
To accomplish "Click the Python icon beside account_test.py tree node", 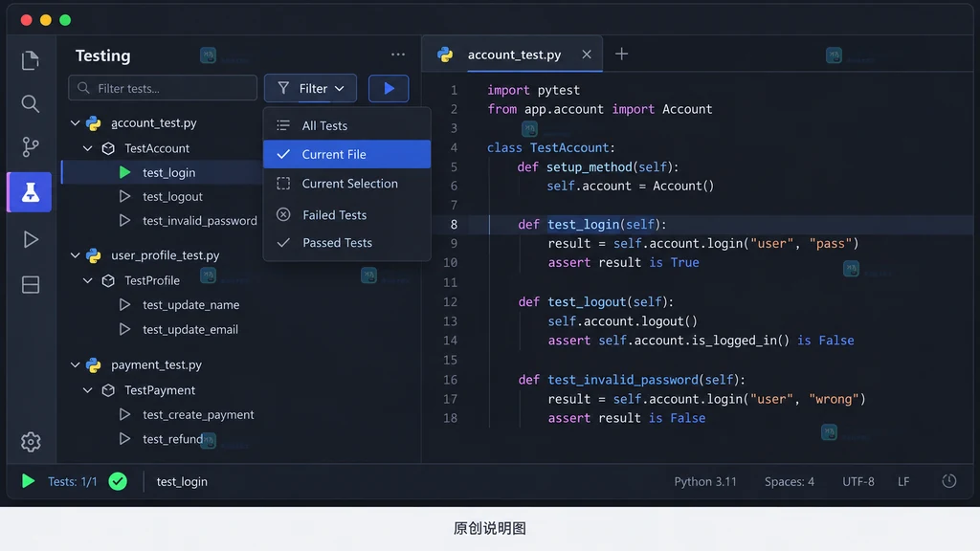I will pyautogui.click(x=94, y=123).
